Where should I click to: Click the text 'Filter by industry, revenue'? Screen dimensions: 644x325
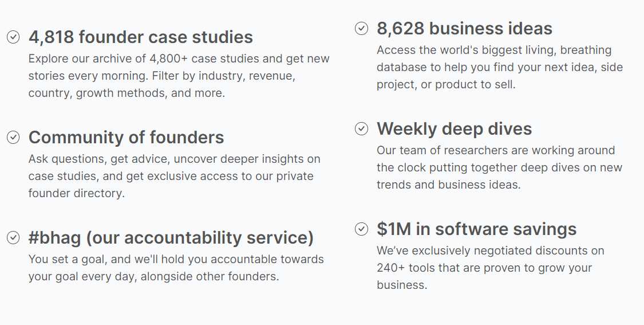coord(223,76)
